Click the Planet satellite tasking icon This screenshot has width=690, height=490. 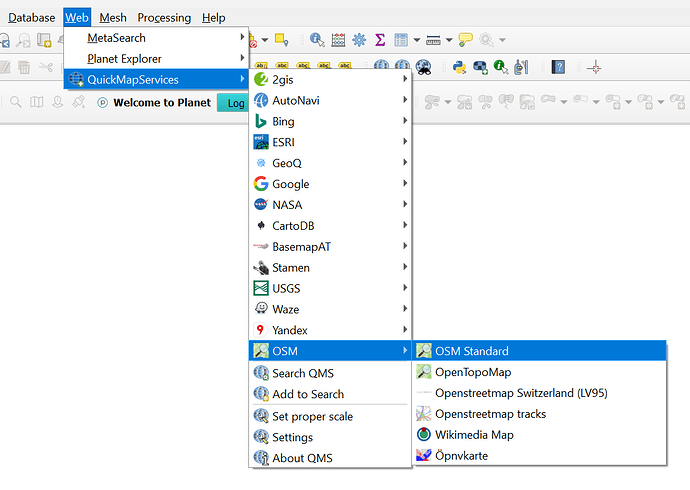(79, 102)
